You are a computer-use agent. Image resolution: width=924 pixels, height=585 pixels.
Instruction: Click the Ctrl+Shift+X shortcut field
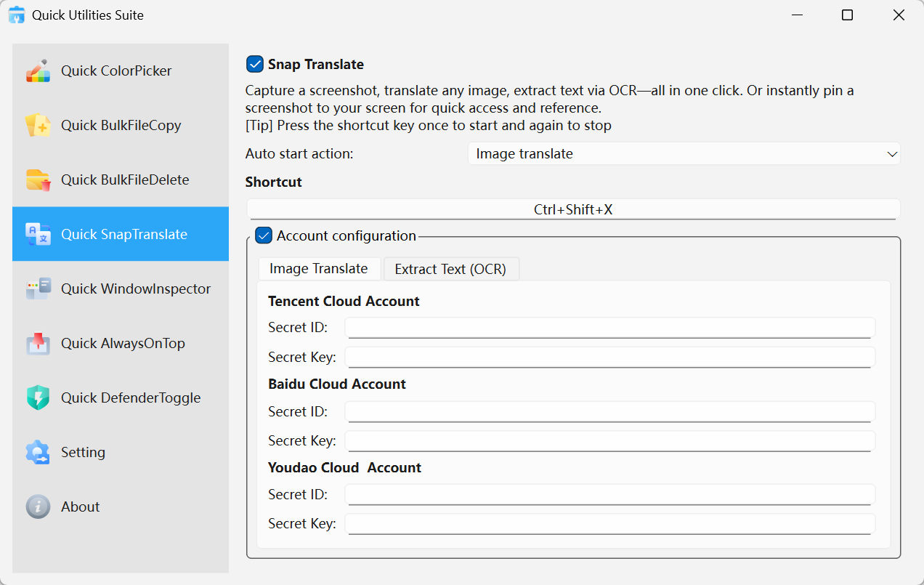[x=572, y=209]
